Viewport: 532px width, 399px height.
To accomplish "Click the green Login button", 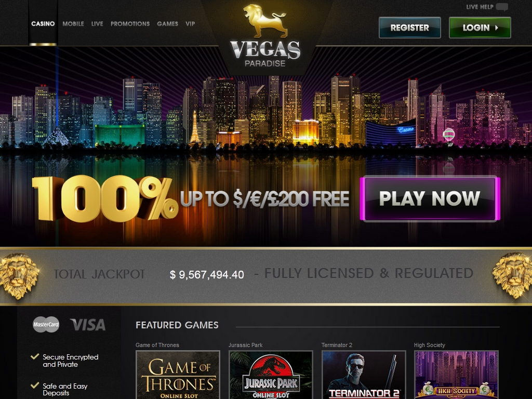I will point(480,28).
